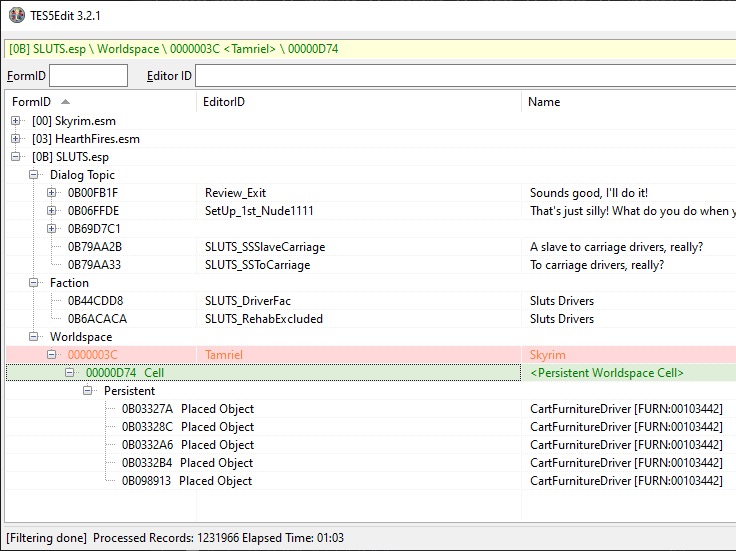The width and height of the screenshot is (736, 551).
Task: Click the TES5Edit app icon in title bar
Action: (17, 15)
